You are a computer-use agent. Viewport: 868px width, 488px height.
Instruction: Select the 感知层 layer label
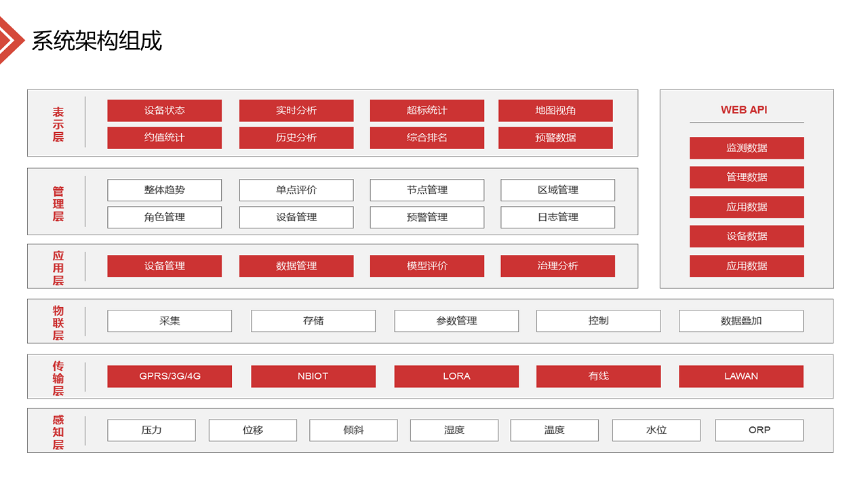click(x=58, y=432)
